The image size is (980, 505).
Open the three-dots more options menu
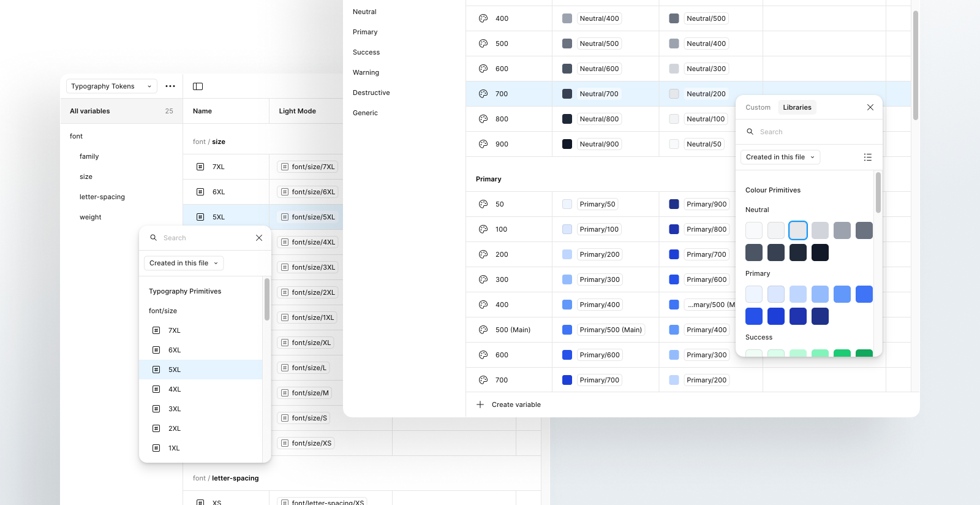click(x=170, y=86)
